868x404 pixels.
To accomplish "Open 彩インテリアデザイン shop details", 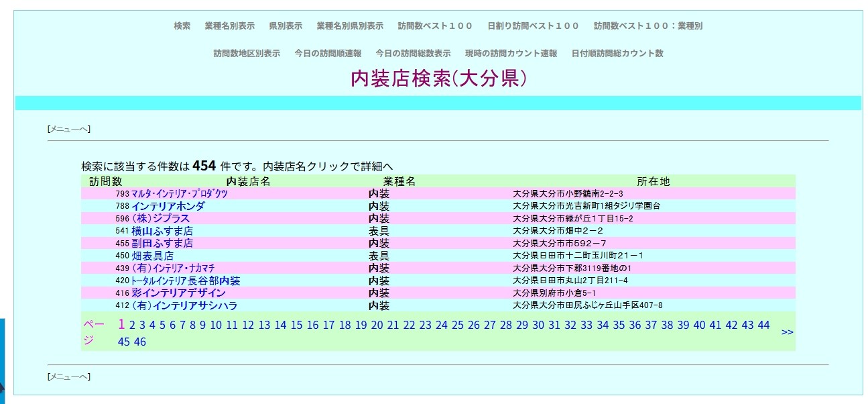I will point(178,293).
